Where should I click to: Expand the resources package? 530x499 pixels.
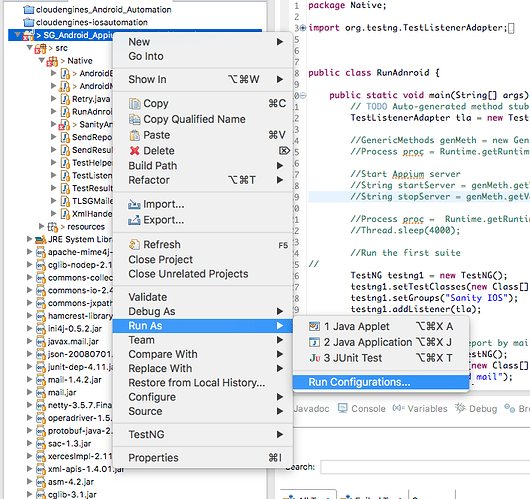(42, 226)
